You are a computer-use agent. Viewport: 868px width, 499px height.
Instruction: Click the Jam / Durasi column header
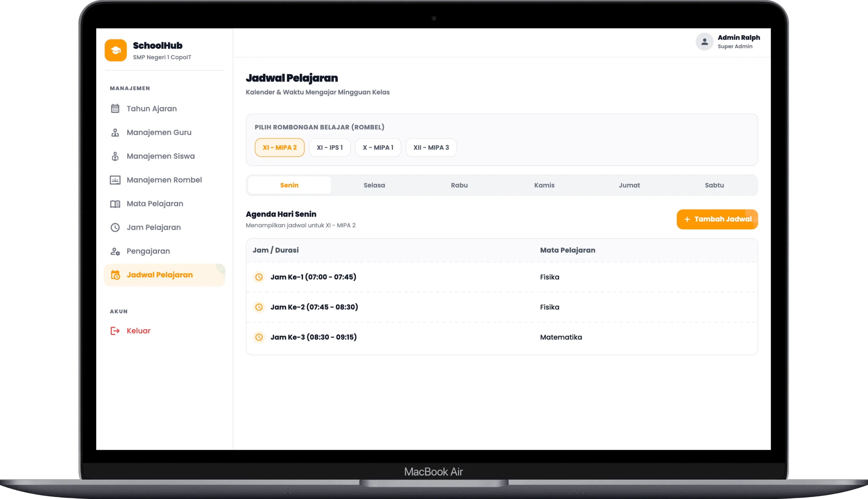click(276, 250)
